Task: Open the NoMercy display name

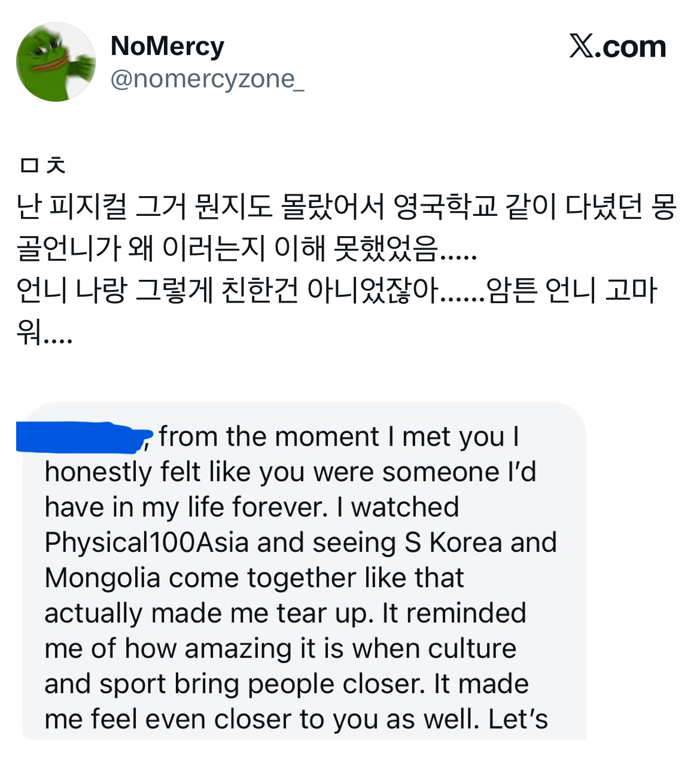Action: [x=168, y=46]
